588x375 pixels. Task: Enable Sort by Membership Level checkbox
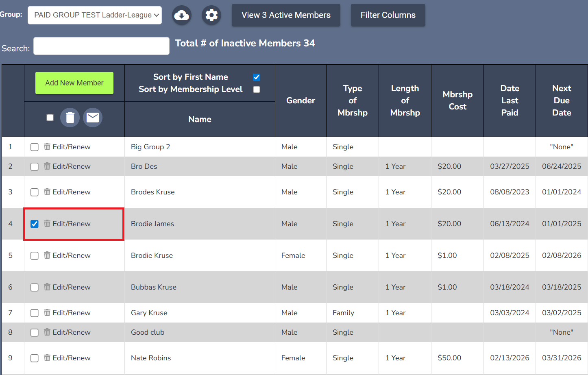click(257, 89)
